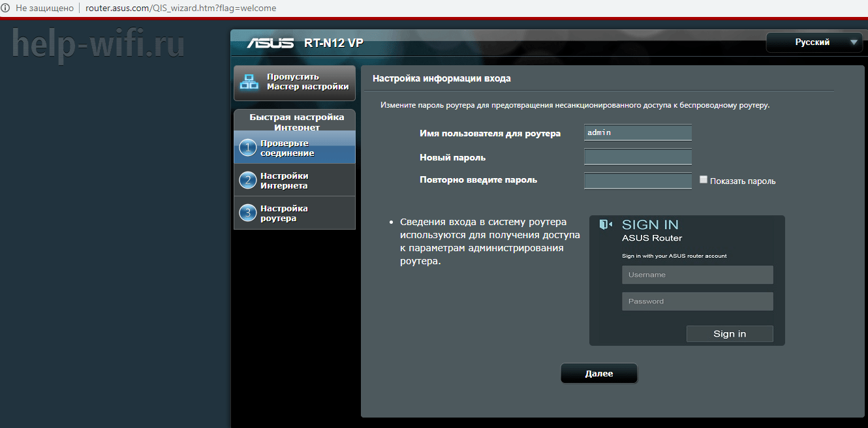The width and height of the screenshot is (868, 428).
Task: Click the Имя пользователя для роутера label
Action: point(490,133)
